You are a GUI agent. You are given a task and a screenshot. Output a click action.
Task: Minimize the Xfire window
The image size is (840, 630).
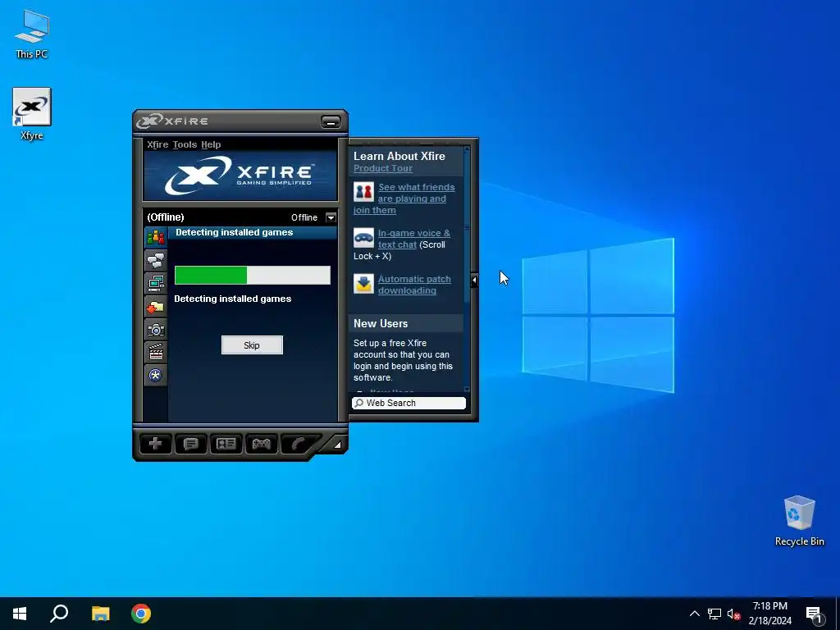pos(331,121)
